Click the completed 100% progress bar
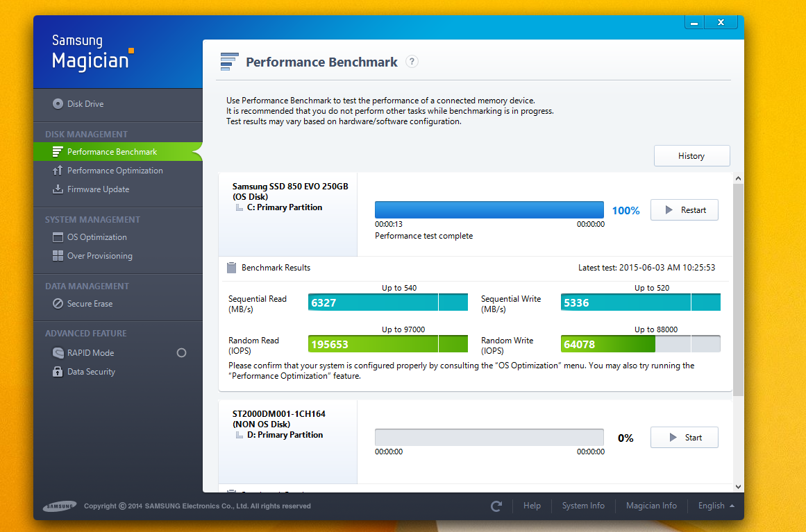 coord(489,210)
